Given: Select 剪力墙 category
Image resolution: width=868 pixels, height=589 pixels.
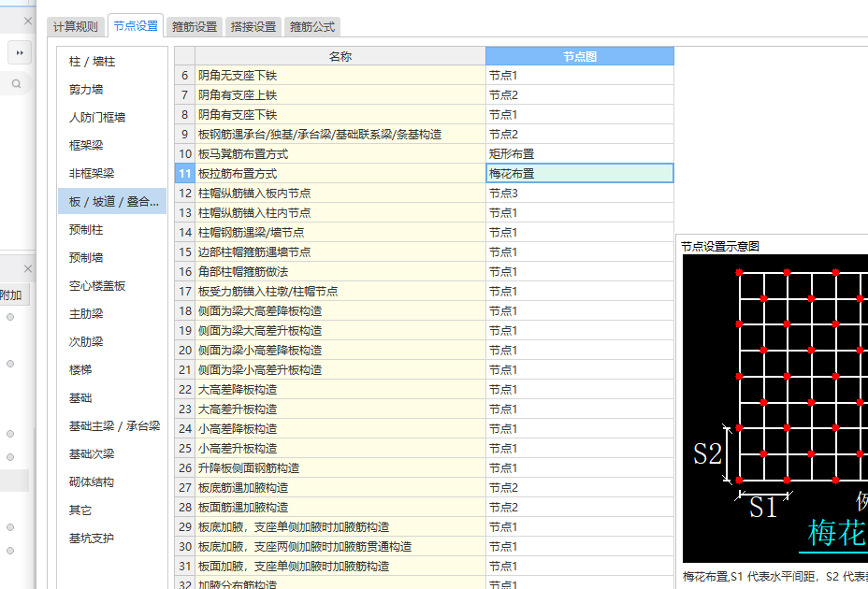Looking at the screenshot, I should (112, 89).
